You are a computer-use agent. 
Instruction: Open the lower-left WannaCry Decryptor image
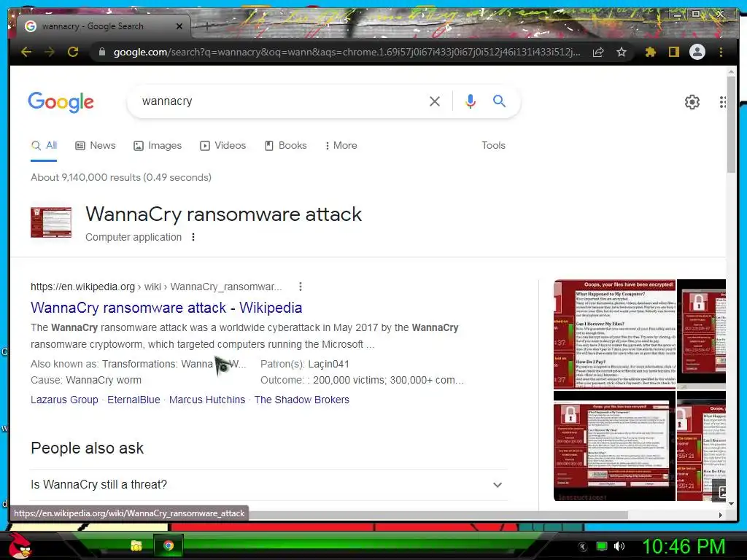pos(614,446)
